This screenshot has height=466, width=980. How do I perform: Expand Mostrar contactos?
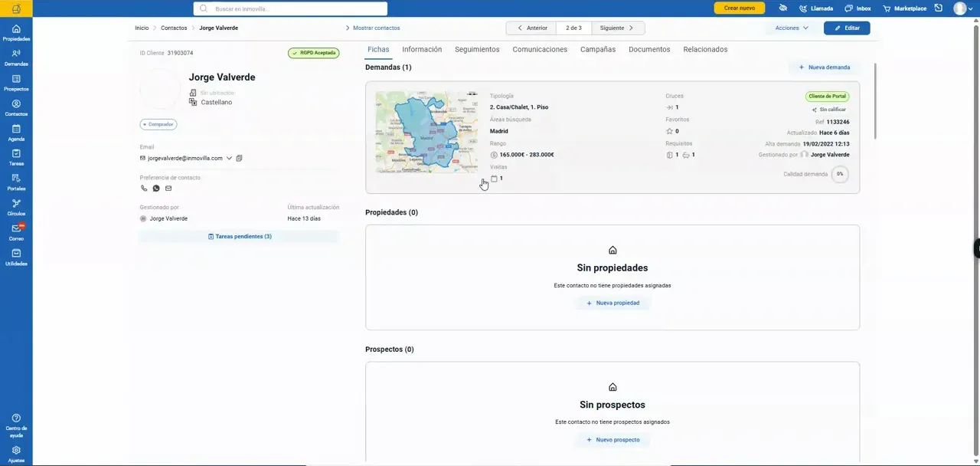click(x=372, y=28)
